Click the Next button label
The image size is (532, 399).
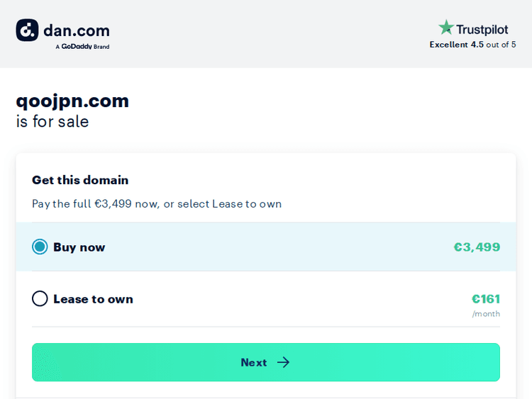(x=253, y=362)
